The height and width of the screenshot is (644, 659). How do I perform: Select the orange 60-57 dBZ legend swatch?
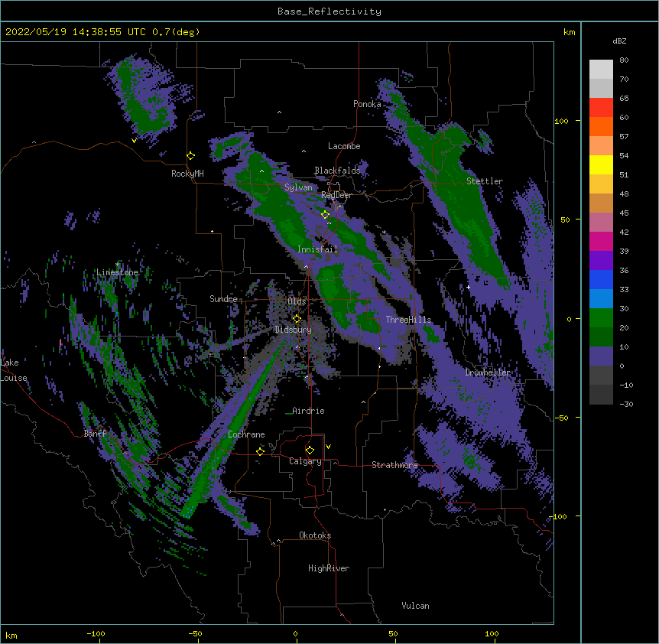[601, 126]
